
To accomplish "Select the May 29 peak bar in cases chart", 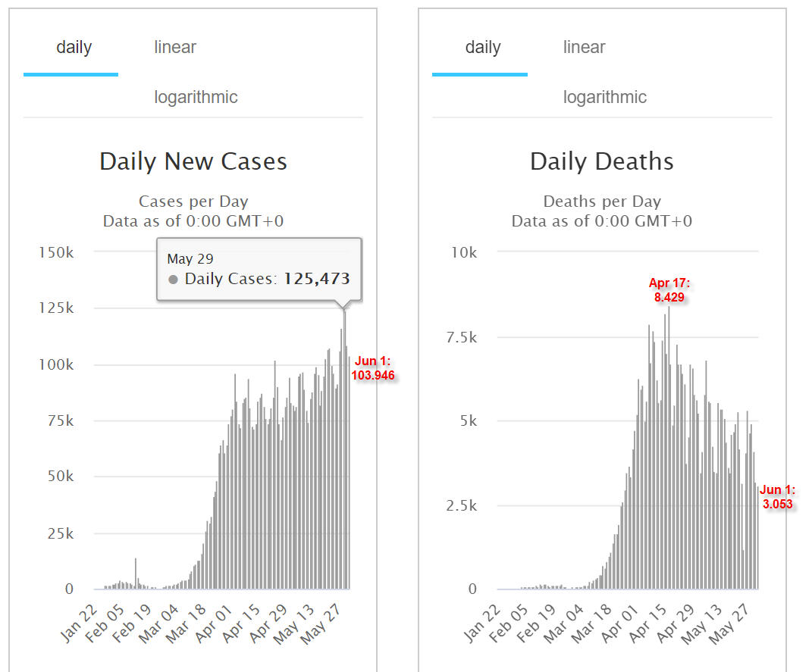I will pyautogui.click(x=344, y=449).
